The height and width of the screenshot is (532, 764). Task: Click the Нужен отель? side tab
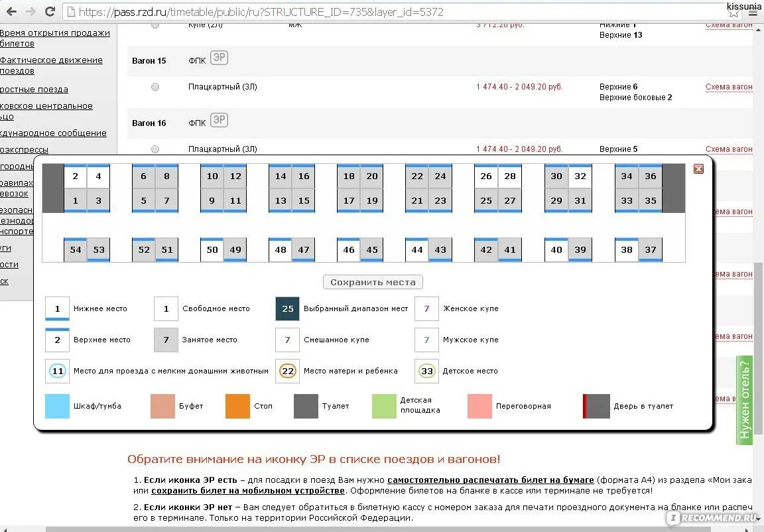745,399
